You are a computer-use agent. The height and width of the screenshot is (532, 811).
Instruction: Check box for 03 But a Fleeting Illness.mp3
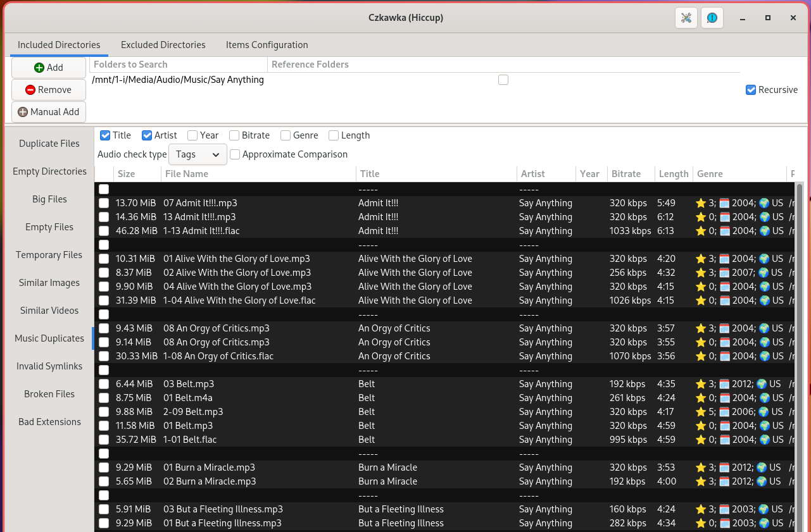coord(104,509)
